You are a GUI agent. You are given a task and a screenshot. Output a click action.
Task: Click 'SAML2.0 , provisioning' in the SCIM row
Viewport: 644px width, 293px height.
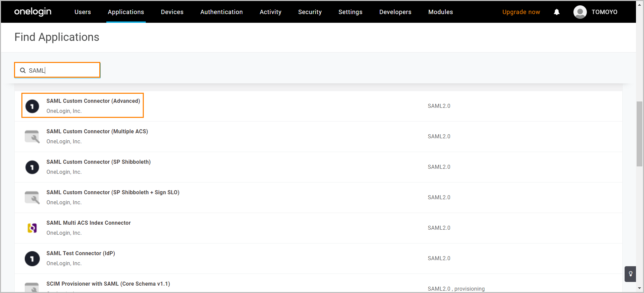tap(456, 289)
